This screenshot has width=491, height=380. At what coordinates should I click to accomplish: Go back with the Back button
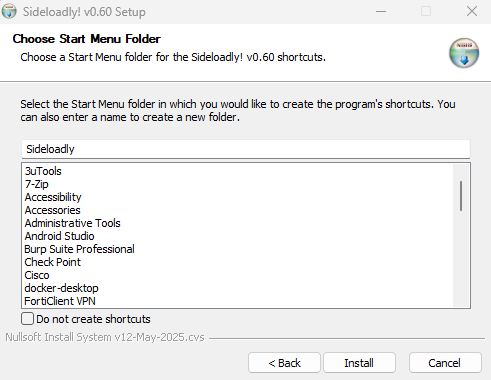(284, 363)
